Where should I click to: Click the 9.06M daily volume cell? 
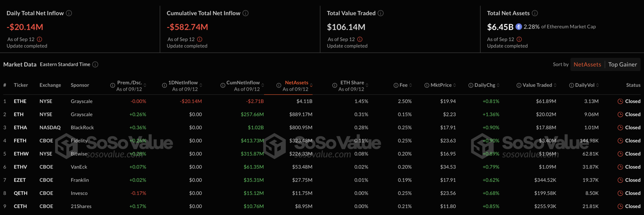pos(591,114)
